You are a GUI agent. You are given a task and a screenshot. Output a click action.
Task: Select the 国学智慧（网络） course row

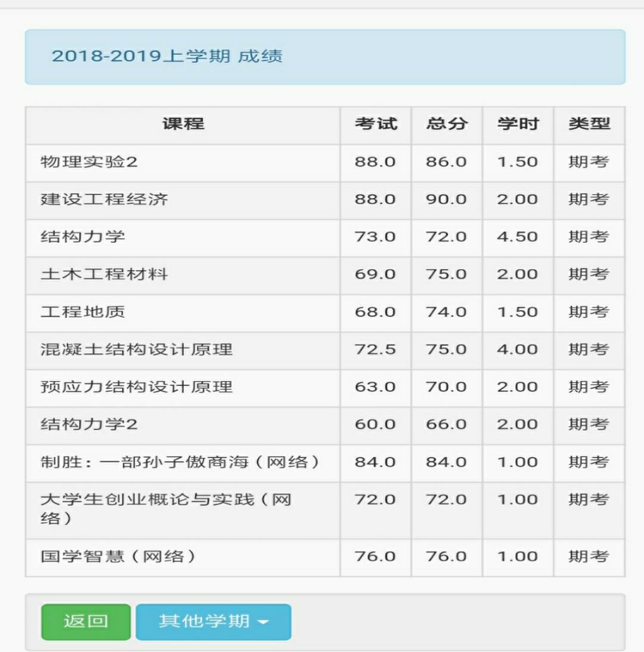click(x=118, y=557)
